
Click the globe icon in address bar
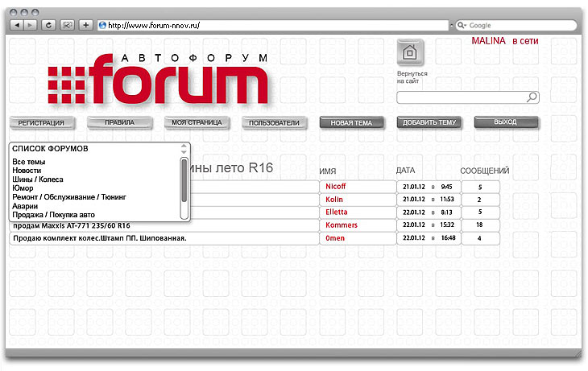point(102,26)
